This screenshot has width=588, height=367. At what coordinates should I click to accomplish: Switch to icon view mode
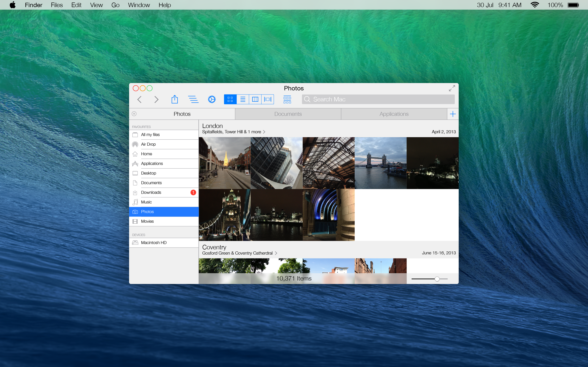click(x=230, y=99)
